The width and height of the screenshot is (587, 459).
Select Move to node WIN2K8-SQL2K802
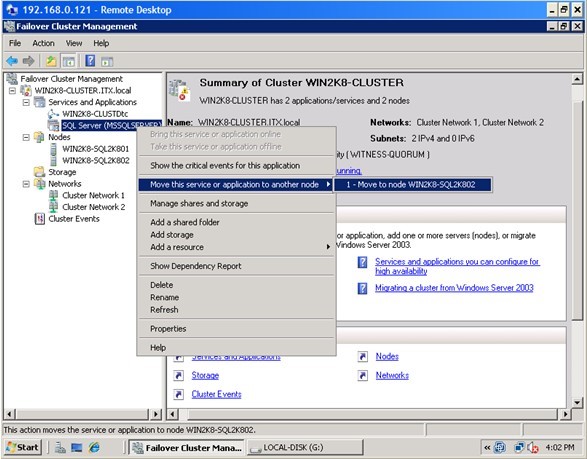(x=413, y=185)
